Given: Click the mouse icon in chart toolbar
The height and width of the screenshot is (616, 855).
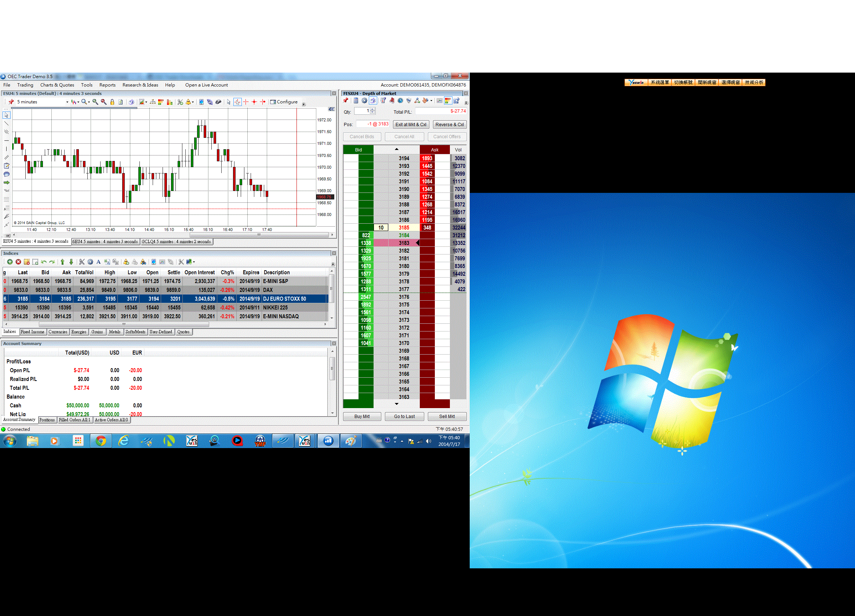Looking at the screenshot, I should 218,102.
